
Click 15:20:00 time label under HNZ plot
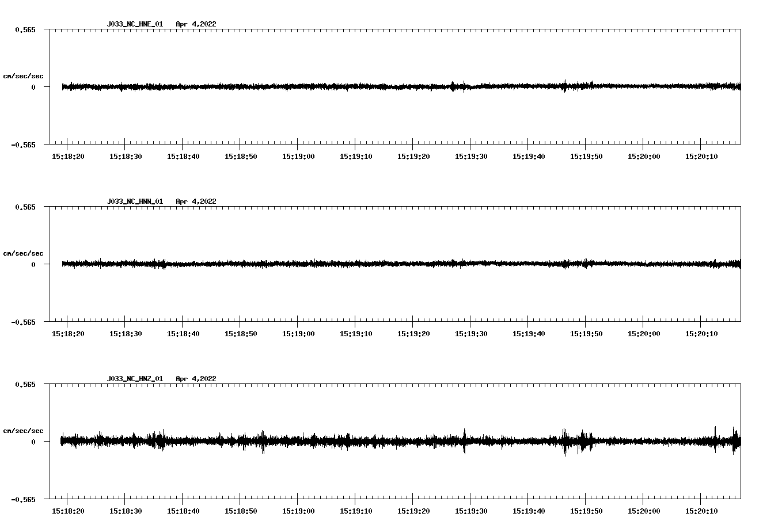pyautogui.click(x=644, y=511)
